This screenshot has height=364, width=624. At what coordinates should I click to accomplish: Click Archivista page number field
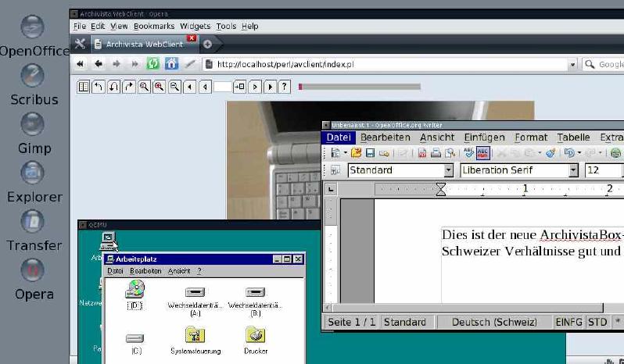point(222,87)
